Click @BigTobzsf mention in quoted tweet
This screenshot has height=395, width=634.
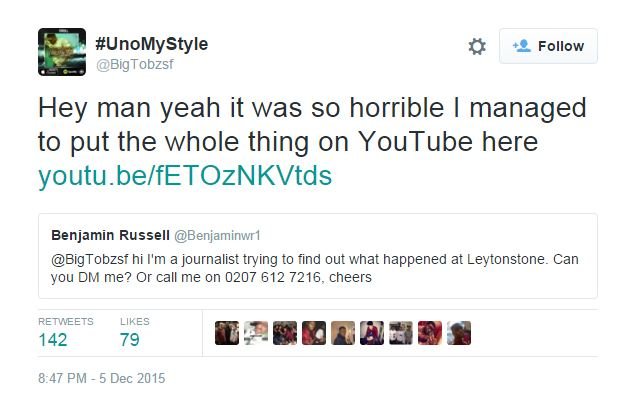pyautogui.click(x=90, y=259)
